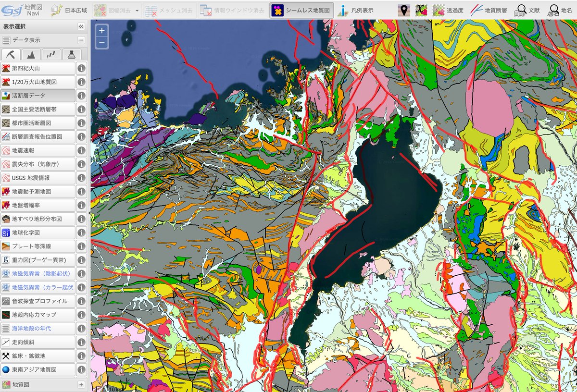
Task: Show the legend with 凡例表示
Action: [355, 10]
